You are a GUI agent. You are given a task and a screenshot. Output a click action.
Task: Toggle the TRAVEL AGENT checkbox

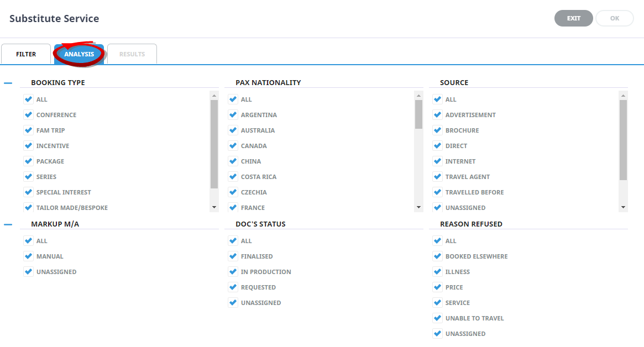[437, 177]
